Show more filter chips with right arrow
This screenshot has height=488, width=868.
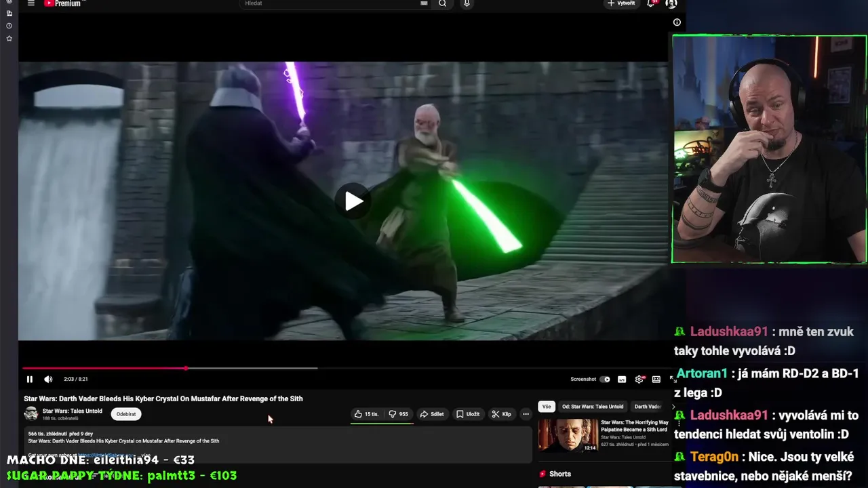click(673, 407)
